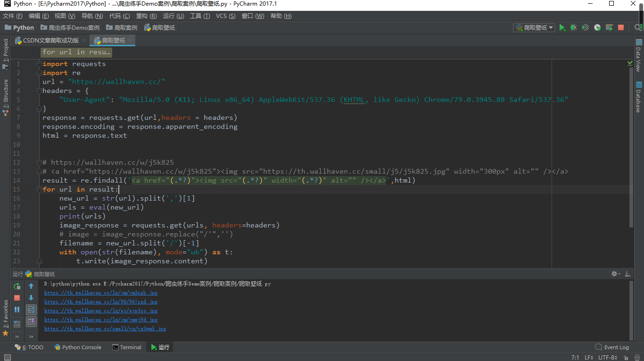
Task: Open the Event Log
Action: coord(612,347)
